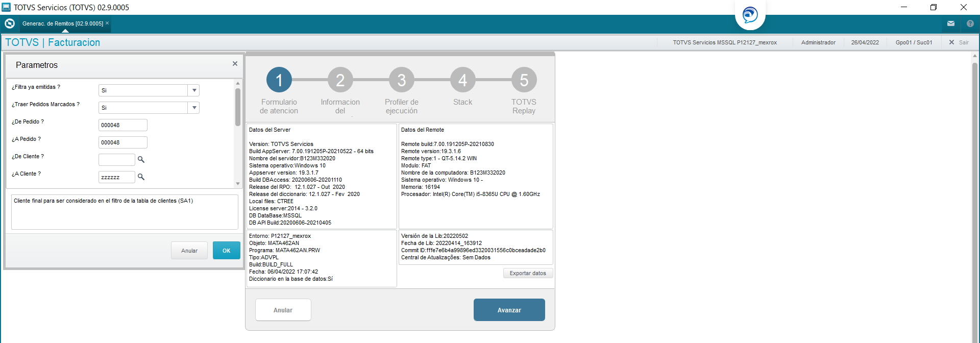The height and width of the screenshot is (343, 980).
Task: Click the Versión de la Lib:20220502 line
Action: coord(434,236)
